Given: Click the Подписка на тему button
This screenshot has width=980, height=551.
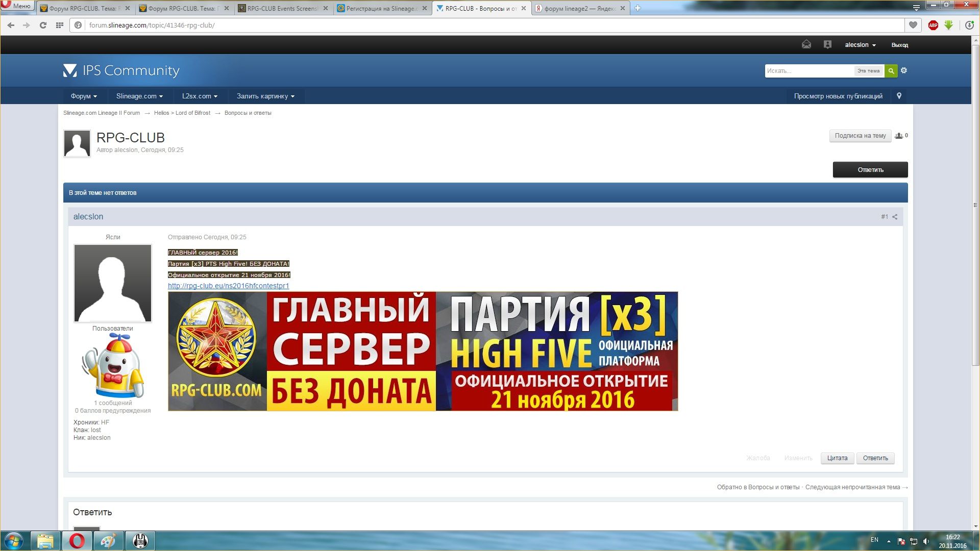Looking at the screenshot, I should (860, 136).
